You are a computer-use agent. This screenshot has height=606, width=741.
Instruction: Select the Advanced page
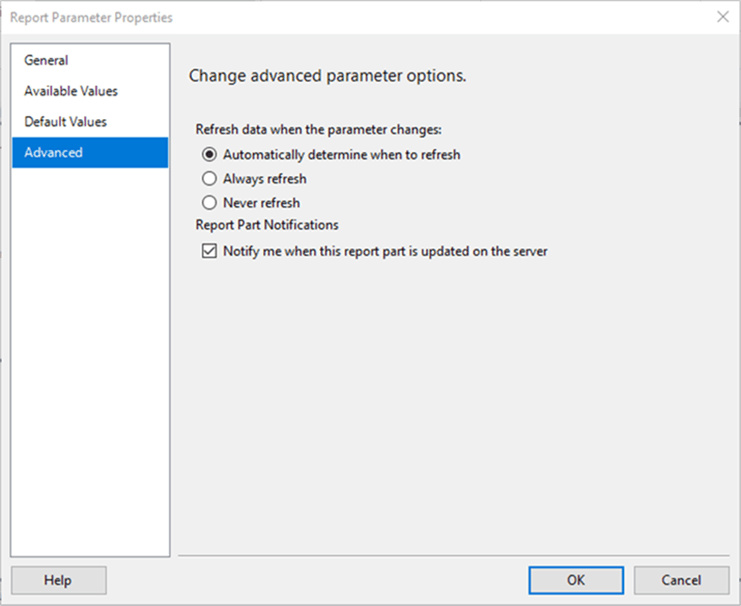coord(90,153)
